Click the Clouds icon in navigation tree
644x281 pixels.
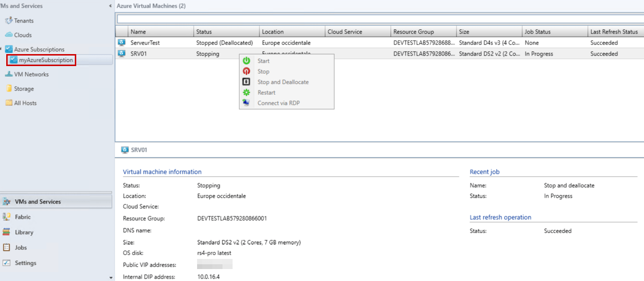click(9, 35)
